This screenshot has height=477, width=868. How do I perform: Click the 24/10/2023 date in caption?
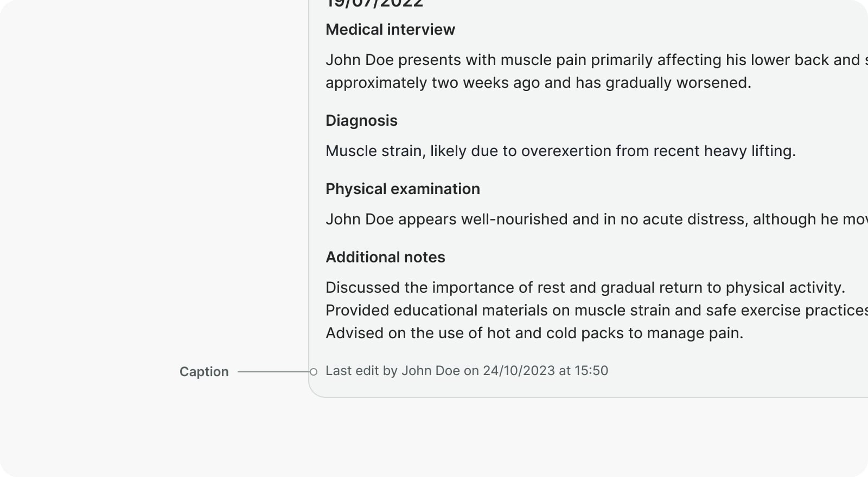[519, 371]
